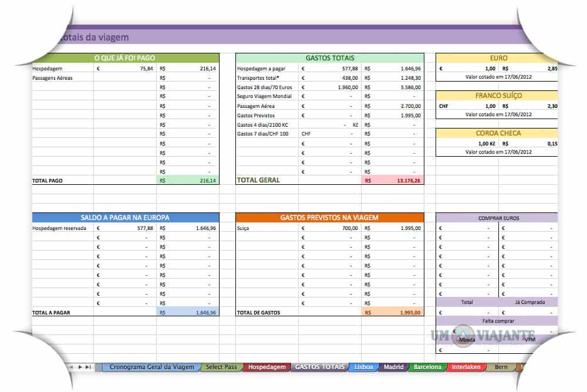Switch to Cronograma Geral da Viagem tab
Viewport: 587px width, 392px height.
pyautogui.click(x=149, y=366)
